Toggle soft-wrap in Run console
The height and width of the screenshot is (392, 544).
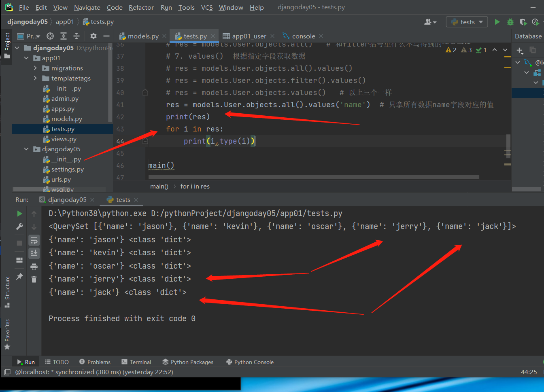click(34, 240)
